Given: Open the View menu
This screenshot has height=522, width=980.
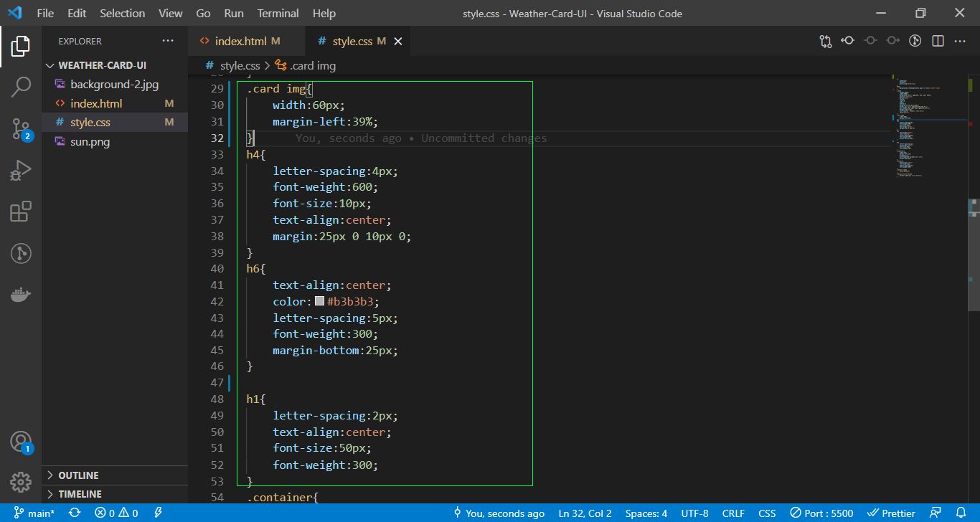Looking at the screenshot, I should 170,13.
